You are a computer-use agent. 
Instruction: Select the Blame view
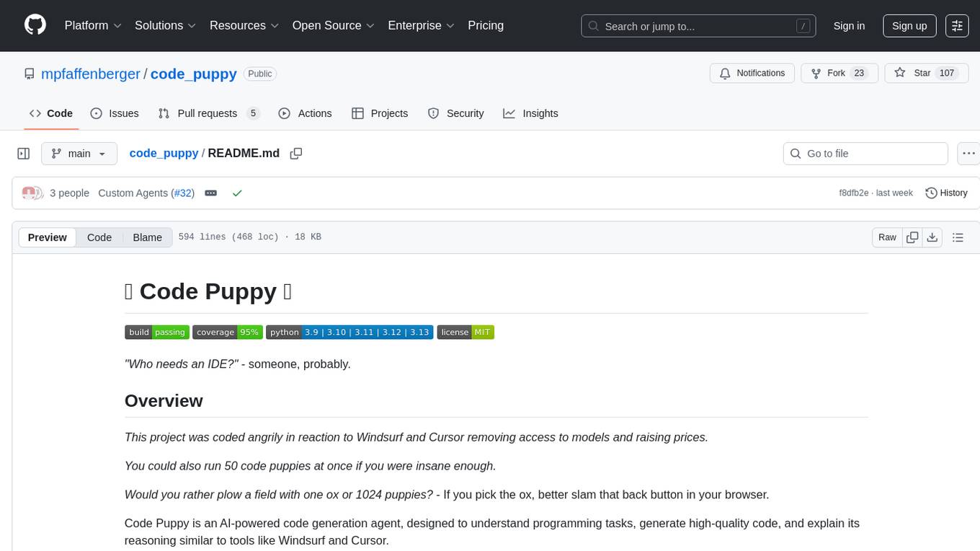point(147,237)
